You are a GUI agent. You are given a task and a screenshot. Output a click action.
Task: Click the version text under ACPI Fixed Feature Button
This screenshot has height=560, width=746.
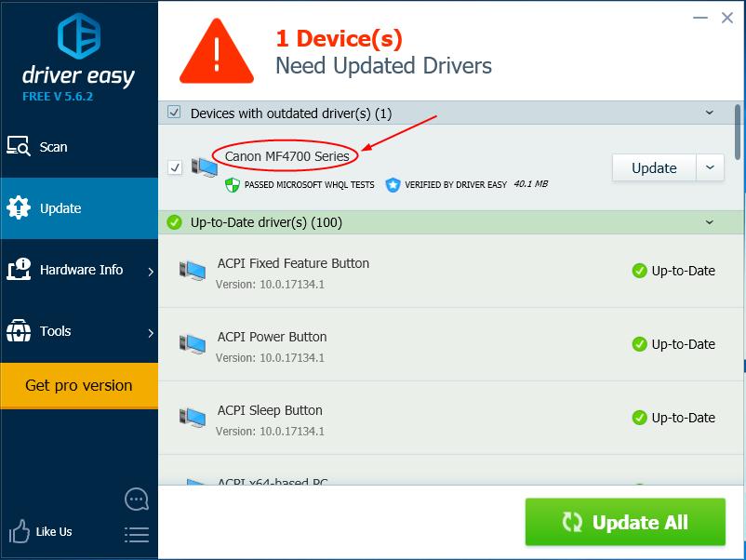(270, 284)
